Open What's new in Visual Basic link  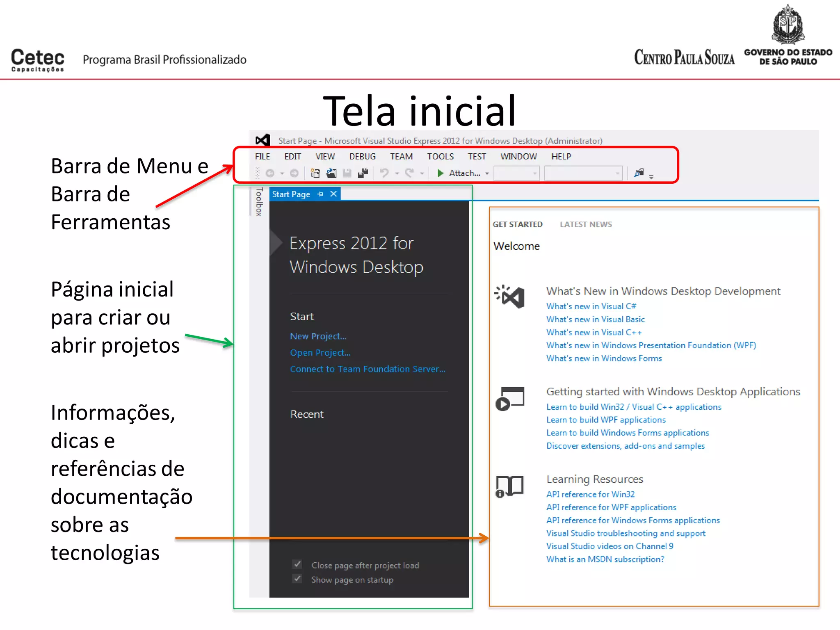595,320
